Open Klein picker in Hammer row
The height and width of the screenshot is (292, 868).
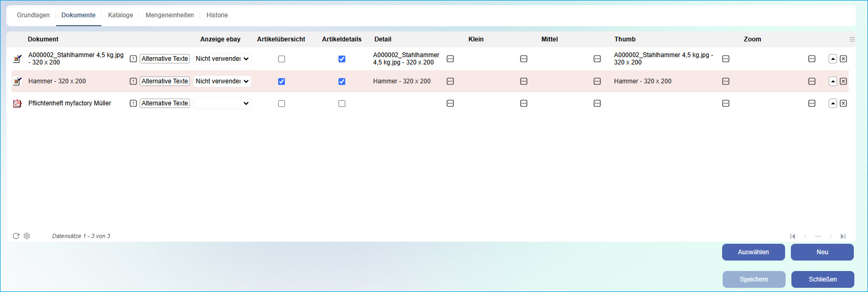pos(524,81)
